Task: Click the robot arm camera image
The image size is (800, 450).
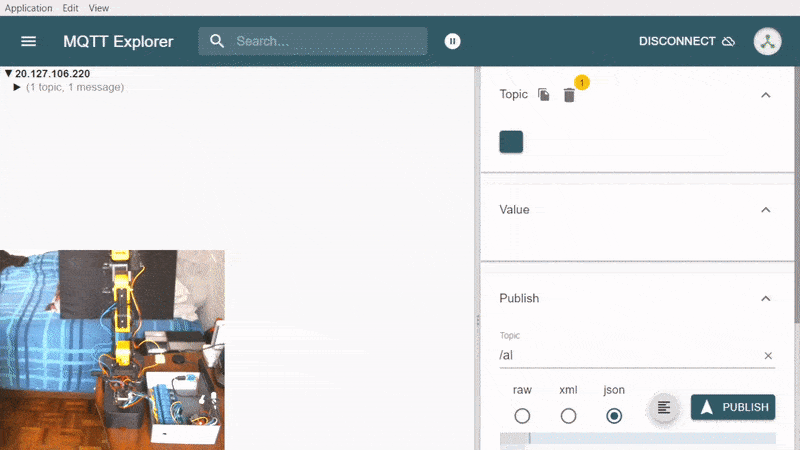Action: (112, 350)
